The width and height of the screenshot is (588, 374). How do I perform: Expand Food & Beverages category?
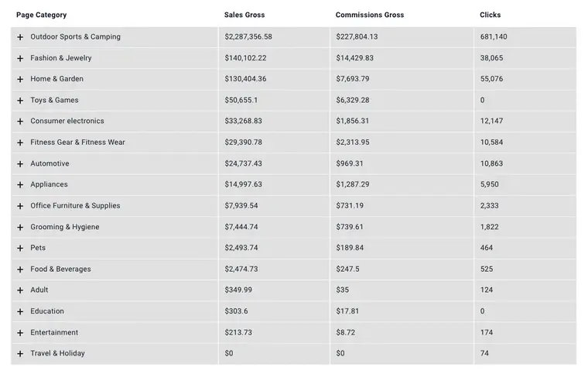20,269
